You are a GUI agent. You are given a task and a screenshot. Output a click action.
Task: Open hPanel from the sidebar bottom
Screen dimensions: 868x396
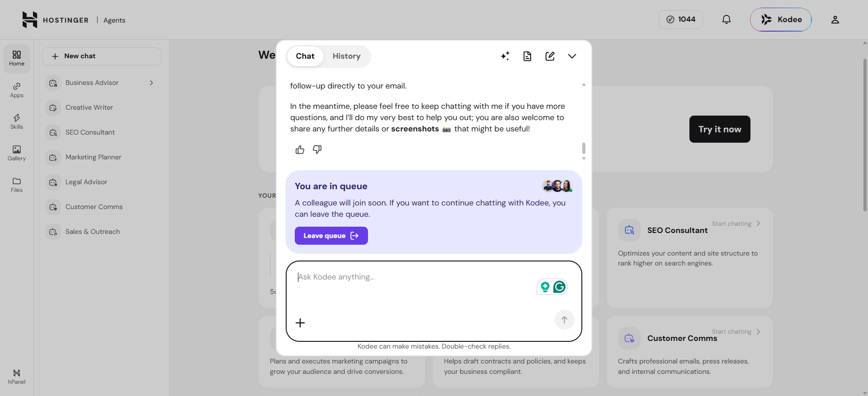(x=17, y=377)
